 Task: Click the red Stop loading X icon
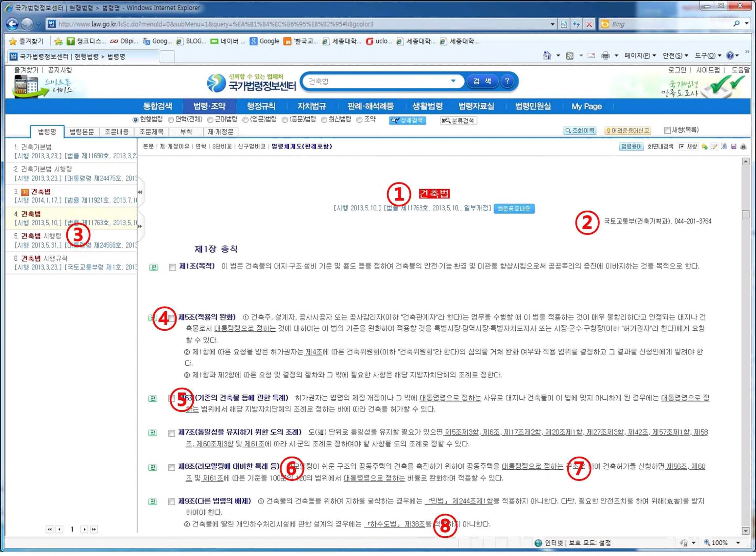(x=589, y=24)
